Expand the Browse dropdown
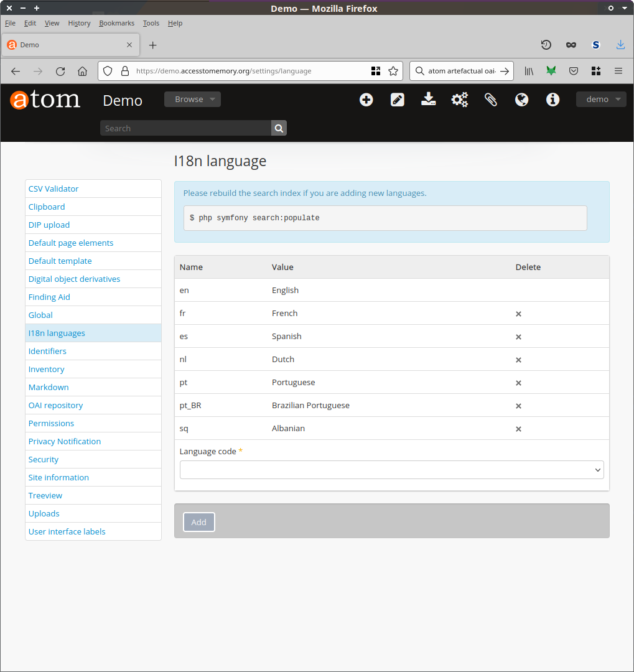The width and height of the screenshot is (634, 672). tap(192, 100)
